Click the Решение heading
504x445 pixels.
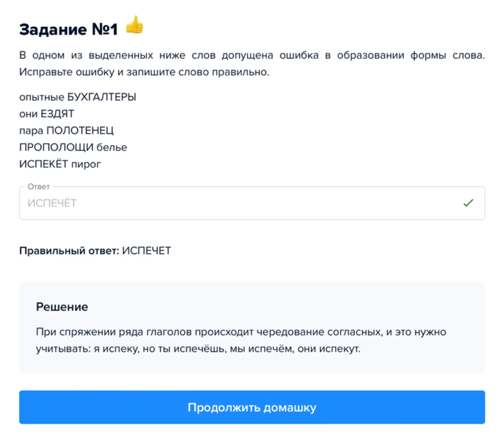pos(62,307)
